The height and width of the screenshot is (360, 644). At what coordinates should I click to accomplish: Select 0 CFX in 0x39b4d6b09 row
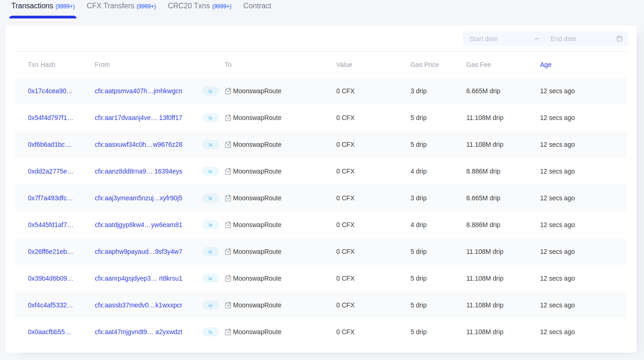[345, 278]
